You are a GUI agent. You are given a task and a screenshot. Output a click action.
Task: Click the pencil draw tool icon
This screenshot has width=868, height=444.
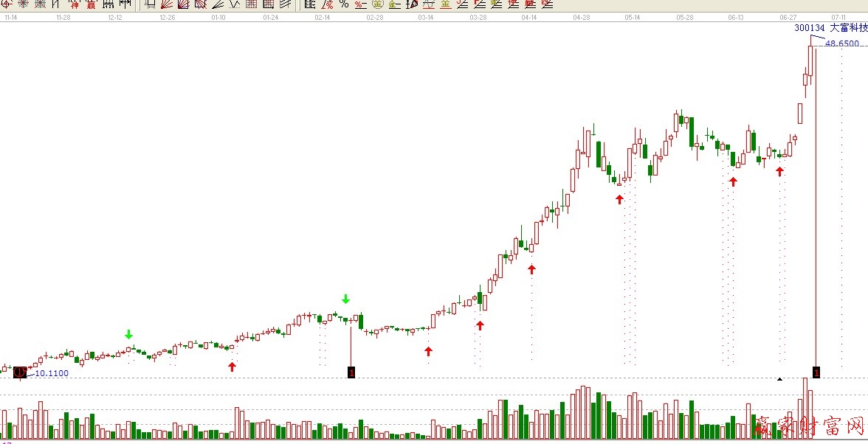412,4
